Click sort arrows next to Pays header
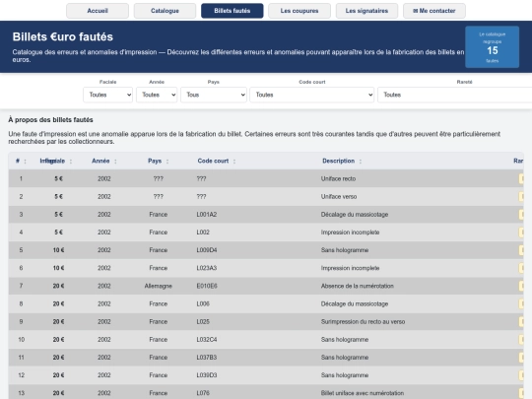 coord(167,162)
